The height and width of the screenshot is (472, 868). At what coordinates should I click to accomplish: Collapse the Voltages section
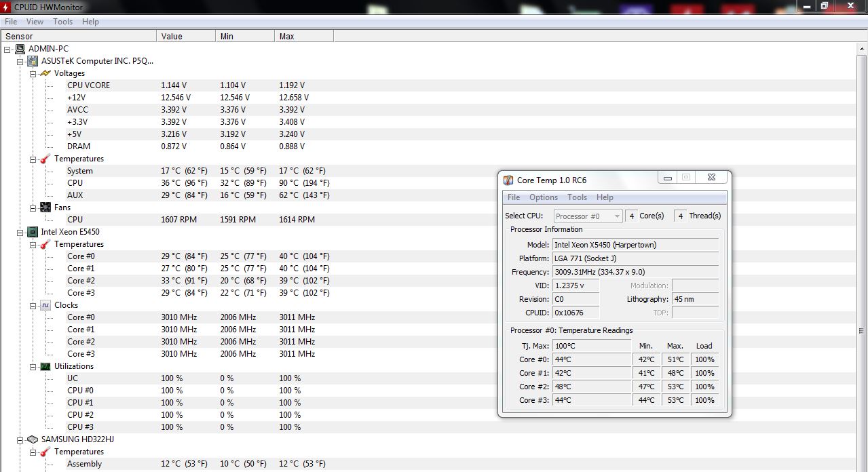click(x=33, y=73)
